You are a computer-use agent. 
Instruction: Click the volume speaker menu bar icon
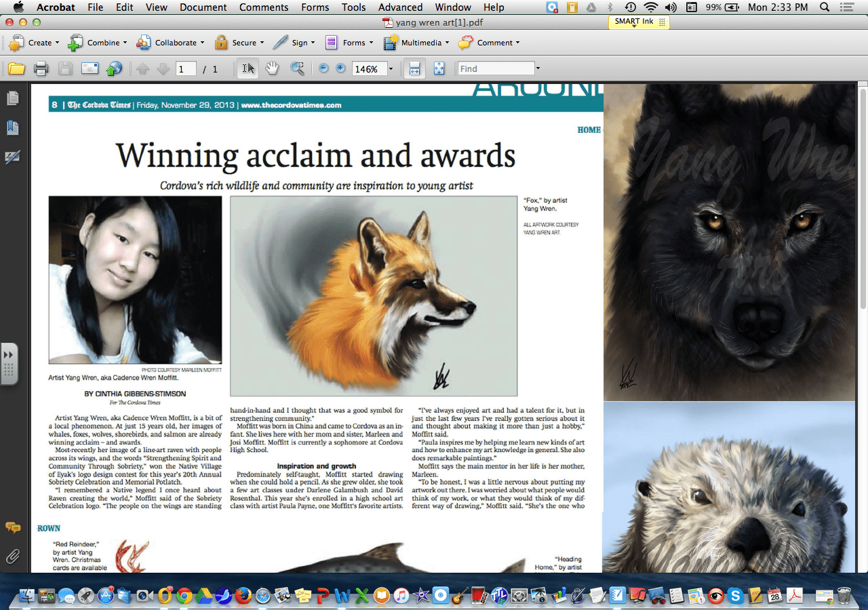[x=671, y=7]
